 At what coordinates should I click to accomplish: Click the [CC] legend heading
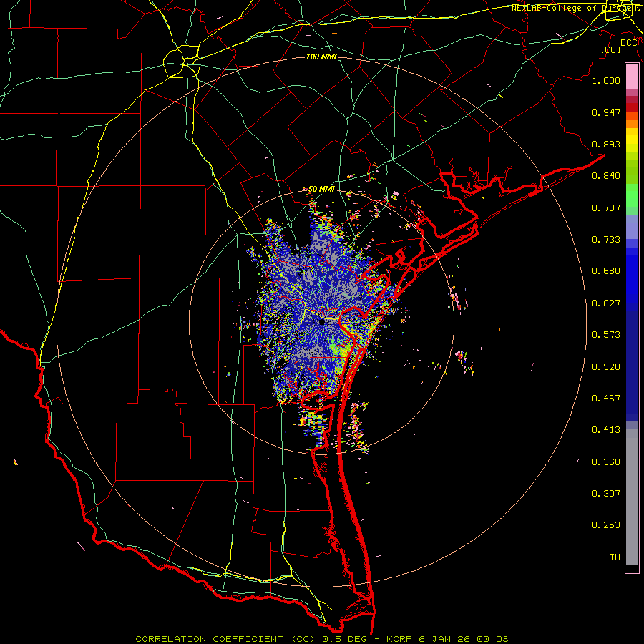pyautogui.click(x=611, y=49)
